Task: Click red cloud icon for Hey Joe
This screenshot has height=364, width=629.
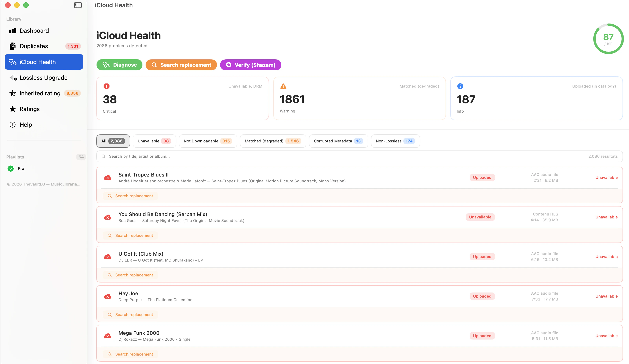Action: pyautogui.click(x=108, y=296)
